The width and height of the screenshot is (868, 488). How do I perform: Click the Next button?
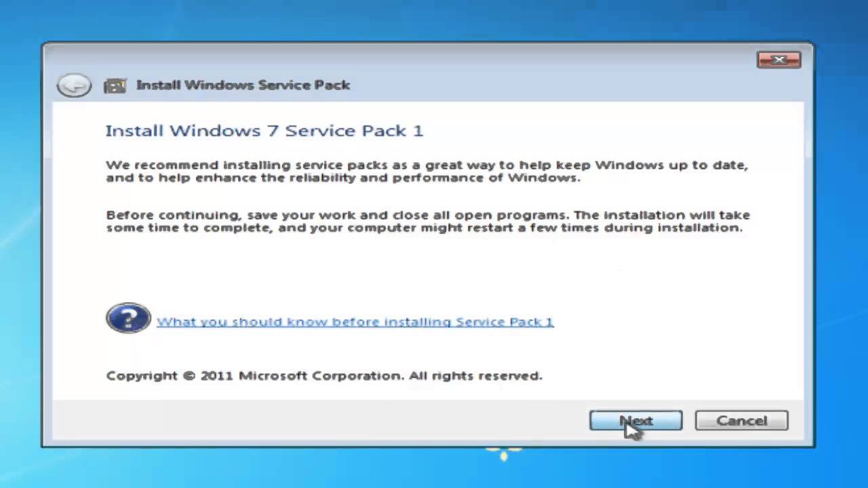pos(636,421)
